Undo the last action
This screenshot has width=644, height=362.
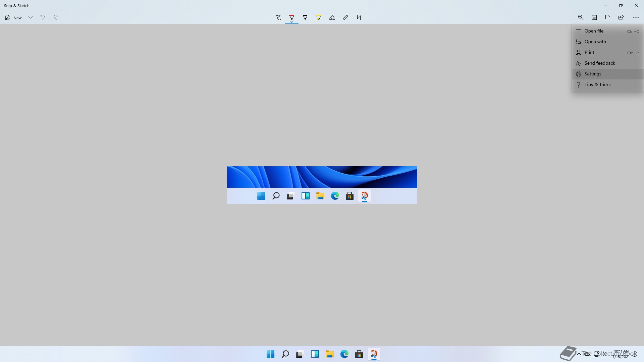[43, 17]
